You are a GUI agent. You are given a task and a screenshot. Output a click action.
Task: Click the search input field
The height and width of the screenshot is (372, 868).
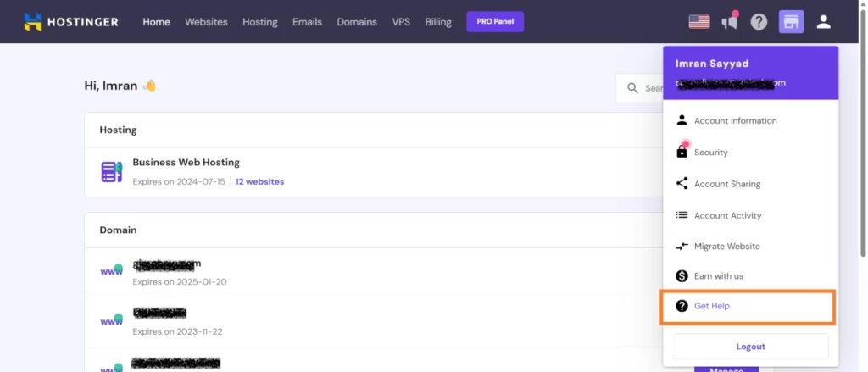(x=640, y=88)
